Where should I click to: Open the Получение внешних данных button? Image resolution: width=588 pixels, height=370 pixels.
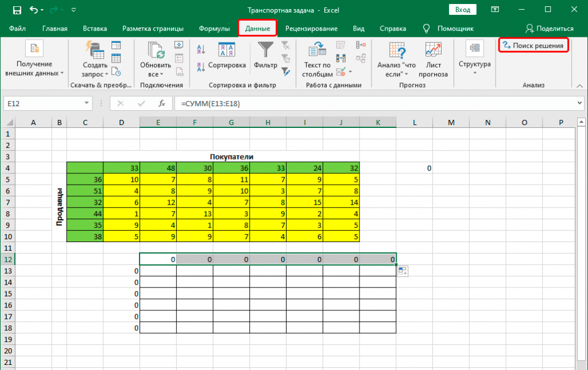[x=34, y=59]
